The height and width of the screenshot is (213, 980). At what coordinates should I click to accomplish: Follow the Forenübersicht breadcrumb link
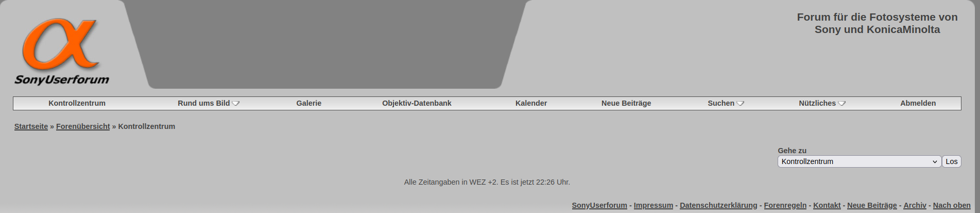click(83, 126)
